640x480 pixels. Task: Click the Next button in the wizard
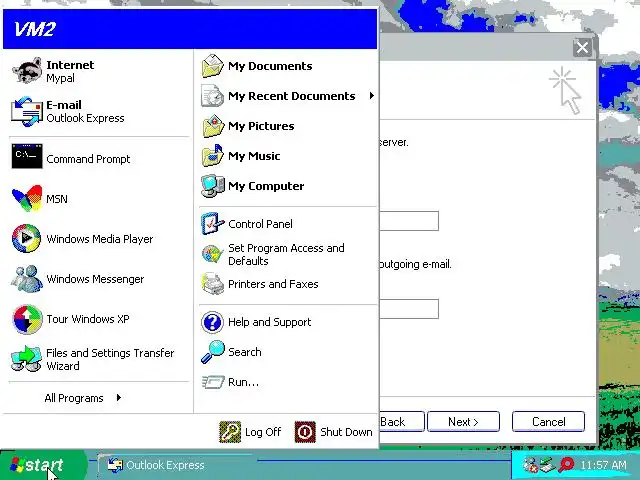463,421
